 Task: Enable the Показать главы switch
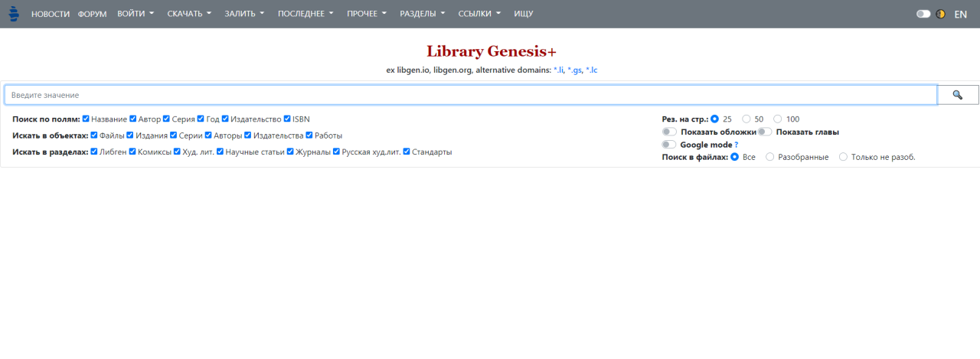click(x=765, y=132)
